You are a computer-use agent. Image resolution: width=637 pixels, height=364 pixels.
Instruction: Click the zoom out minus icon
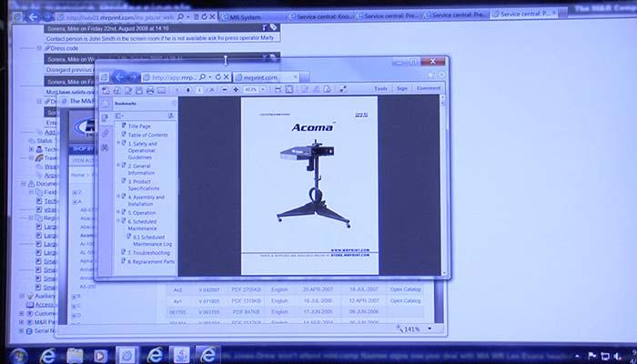223,90
